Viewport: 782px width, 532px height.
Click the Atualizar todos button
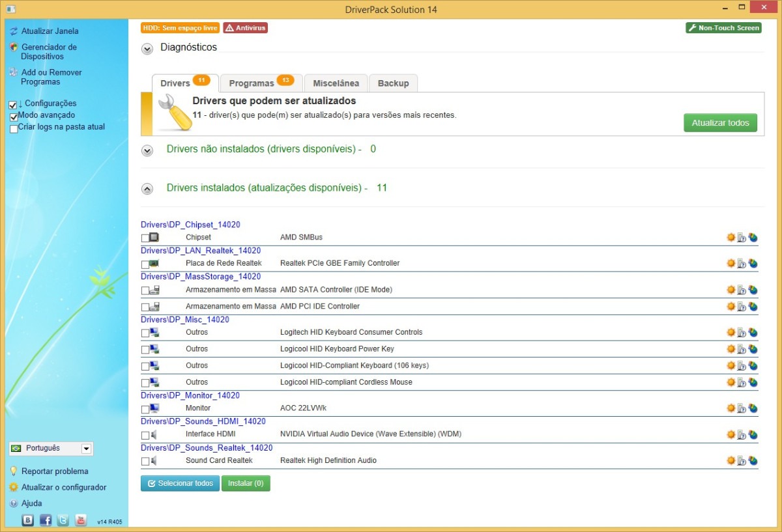tap(720, 122)
